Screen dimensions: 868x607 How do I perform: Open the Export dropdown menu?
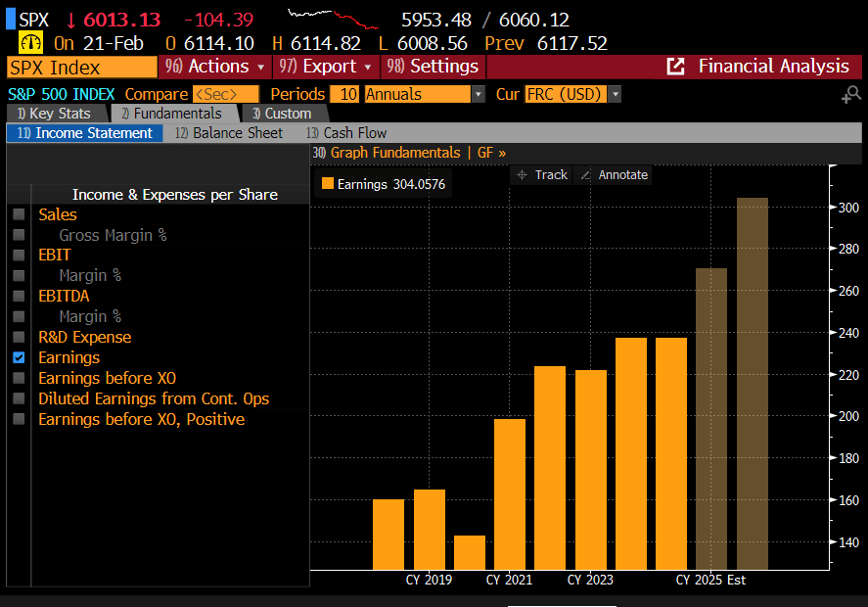pos(326,67)
